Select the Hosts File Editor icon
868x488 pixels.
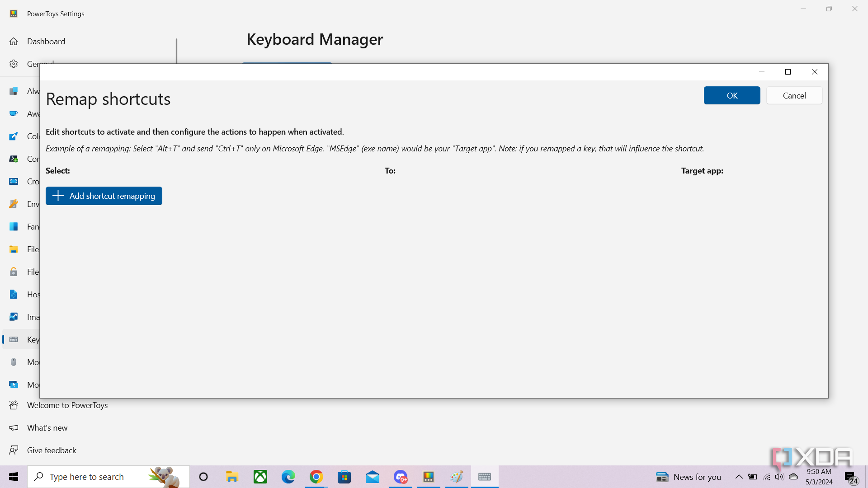click(14, 294)
